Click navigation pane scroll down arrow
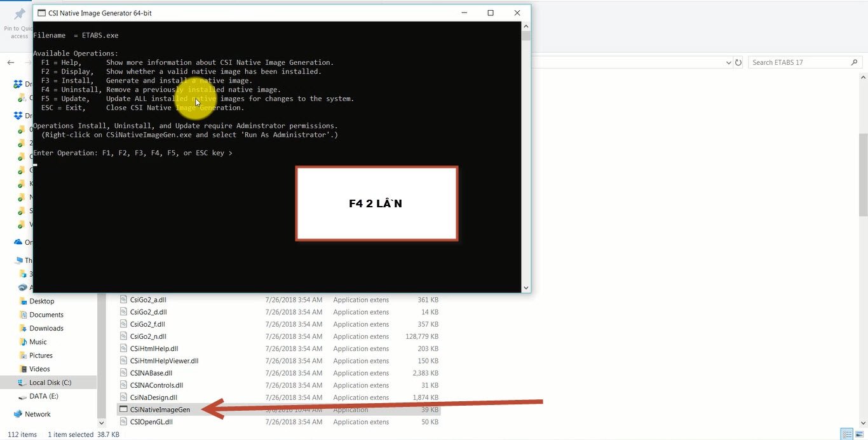 point(101,422)
